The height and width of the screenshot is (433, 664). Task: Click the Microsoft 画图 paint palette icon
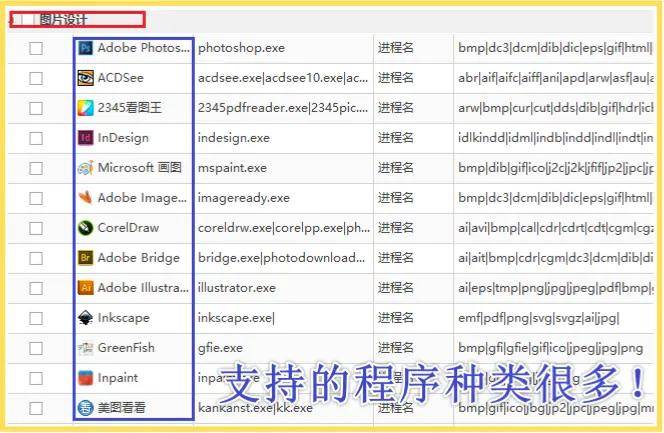click(x=86, y=168)
